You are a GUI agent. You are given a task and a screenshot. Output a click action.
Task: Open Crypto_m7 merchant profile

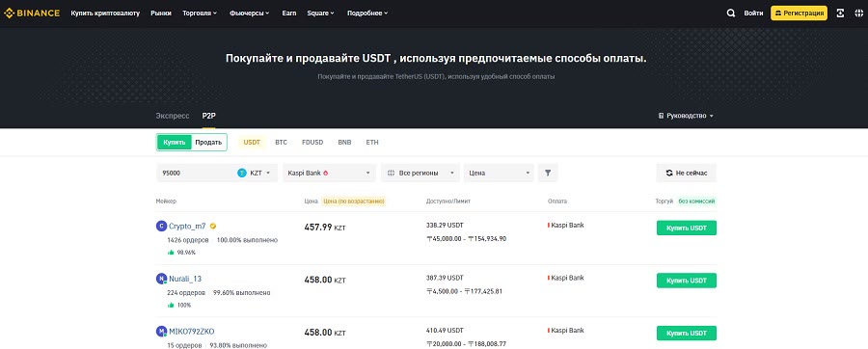(x=187, y=227)
